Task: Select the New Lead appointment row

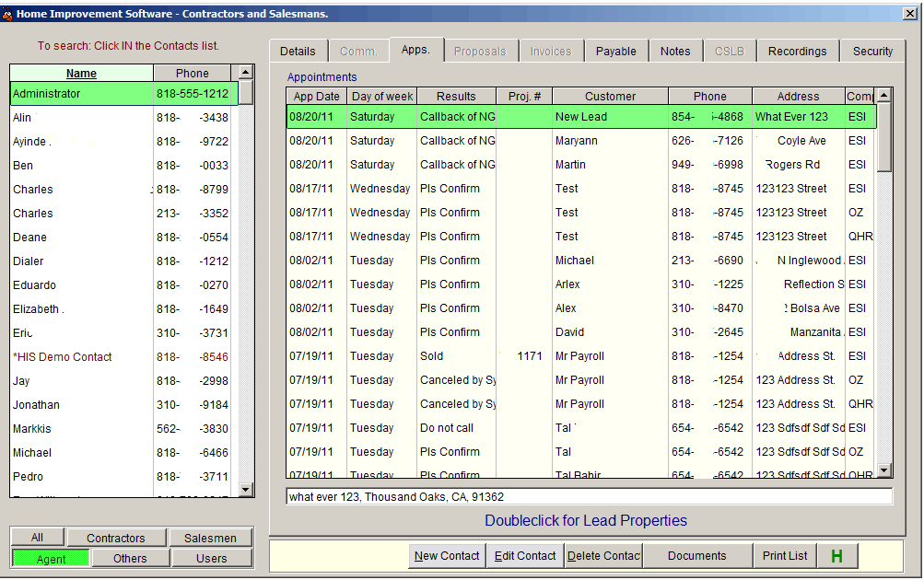Action: pyautogui.click(x=581, y=117)
